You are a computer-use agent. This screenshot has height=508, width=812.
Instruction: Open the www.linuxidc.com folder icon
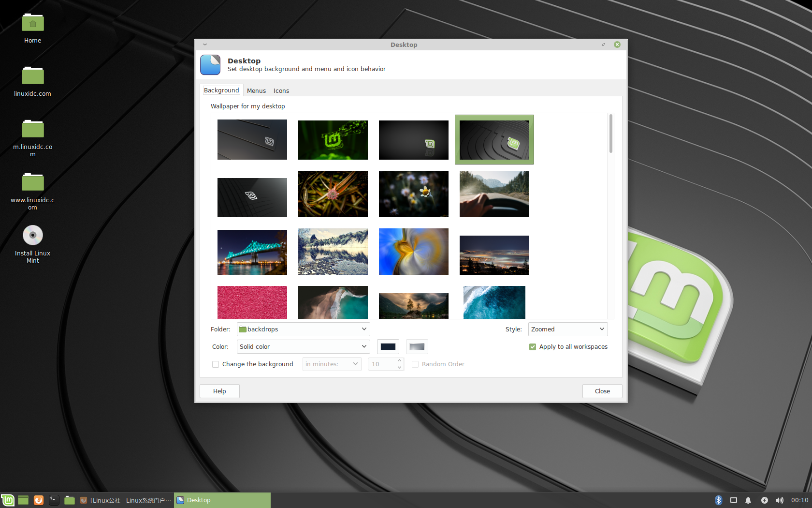coord(32,182)
